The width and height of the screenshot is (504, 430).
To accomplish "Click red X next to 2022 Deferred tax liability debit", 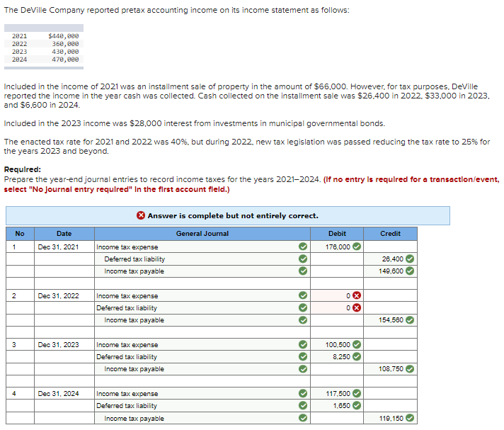I will pyautogui.click(x=357, y=307).
